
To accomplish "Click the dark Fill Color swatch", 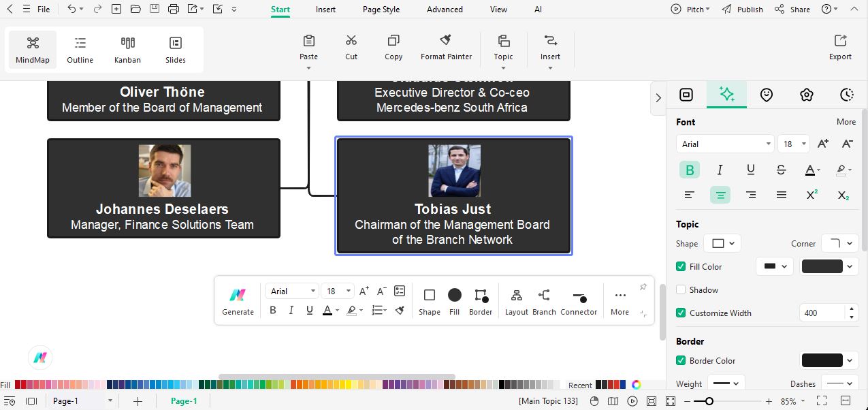I will [x=822, y=266].
